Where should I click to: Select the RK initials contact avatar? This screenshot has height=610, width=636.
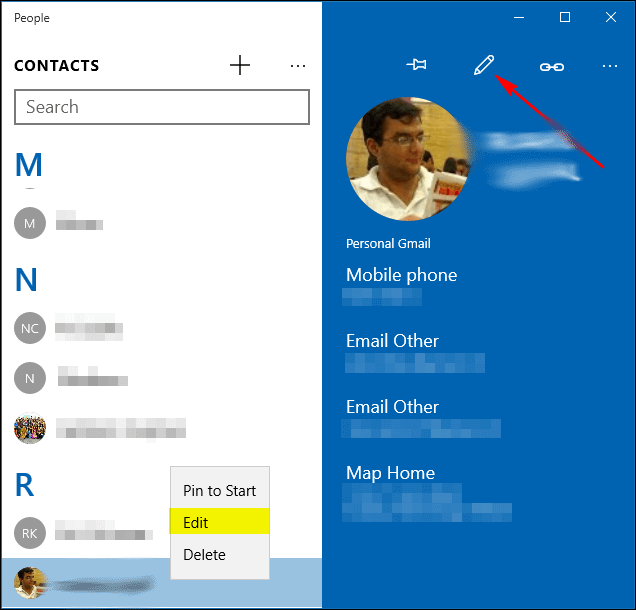click(30, 533)
